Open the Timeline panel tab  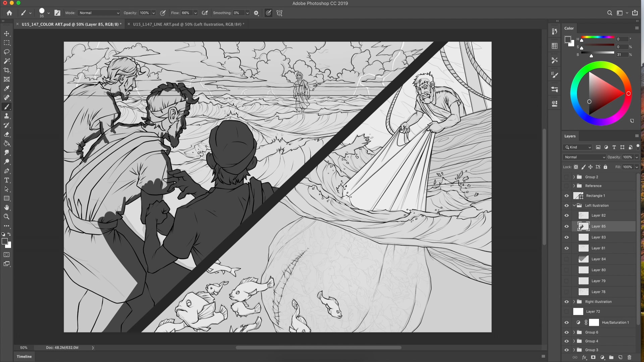(x=24, y=357)
